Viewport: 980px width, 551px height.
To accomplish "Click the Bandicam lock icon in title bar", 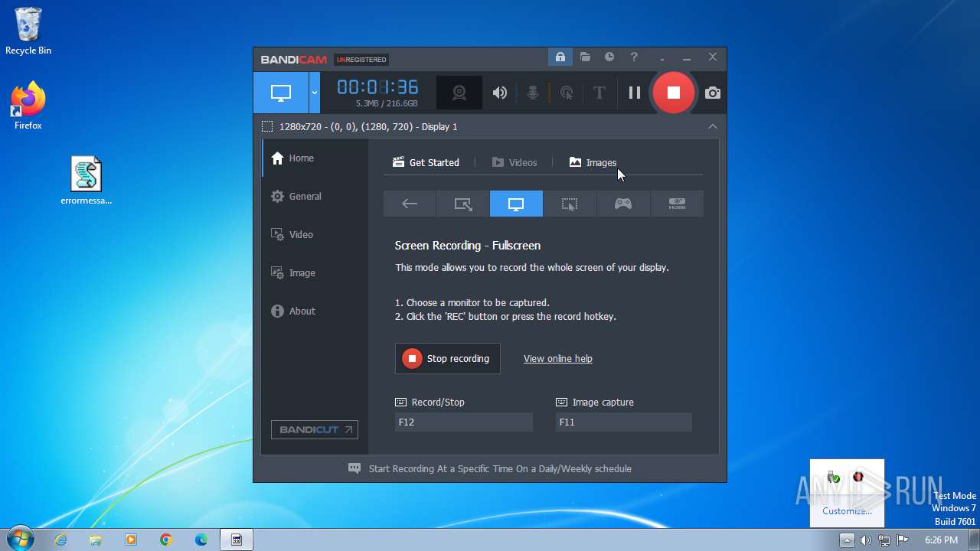I will pos(560,57).
